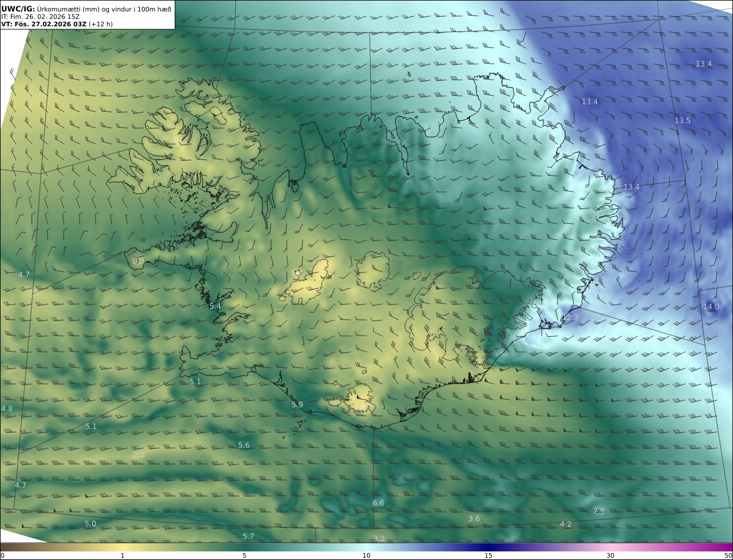The image size is (733, 560).
Task: Click the 5.0 value label
Action: point(90,524)
